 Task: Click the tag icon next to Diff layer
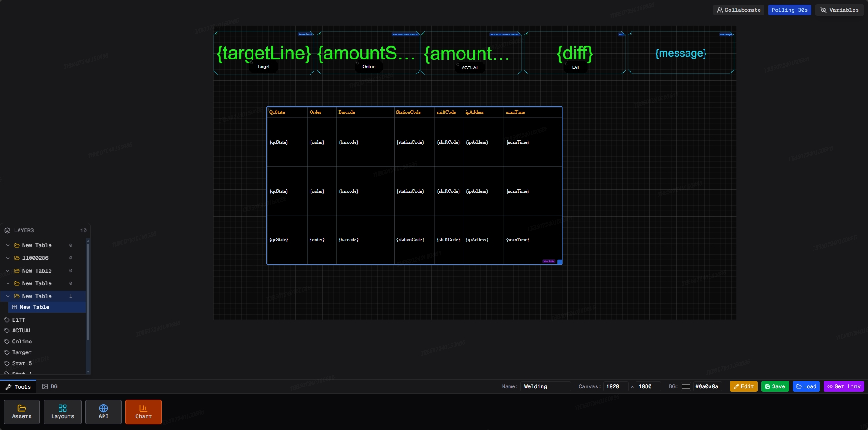[x=7, y=320]
